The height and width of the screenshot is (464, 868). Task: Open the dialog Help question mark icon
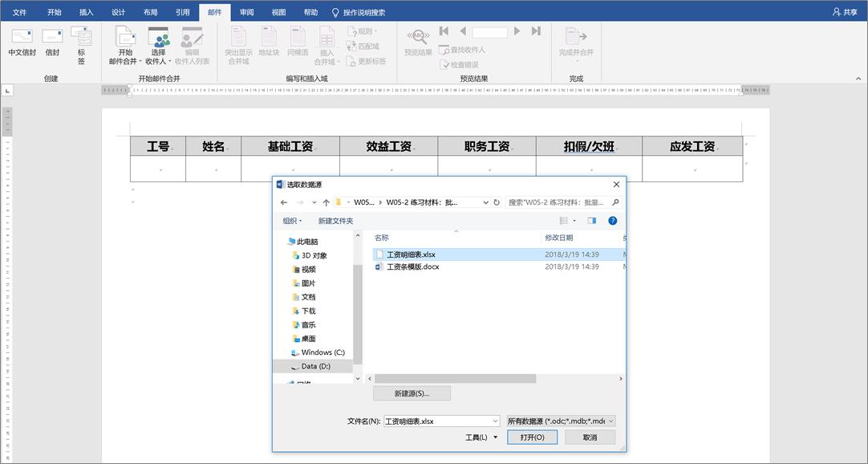click(x=612, y=220)
